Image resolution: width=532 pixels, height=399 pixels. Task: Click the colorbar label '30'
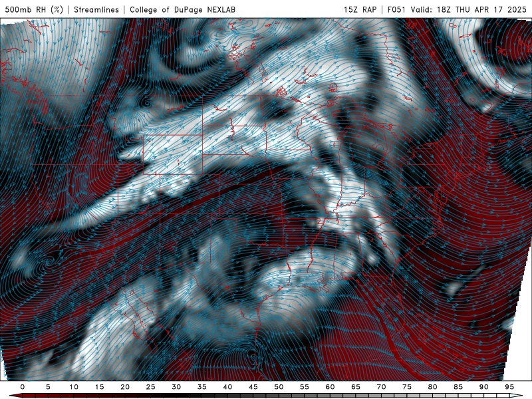(176, 387)
